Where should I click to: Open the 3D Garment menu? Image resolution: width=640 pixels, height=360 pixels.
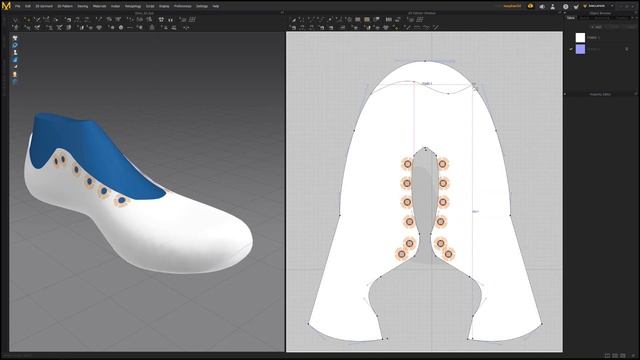[44, 6]
